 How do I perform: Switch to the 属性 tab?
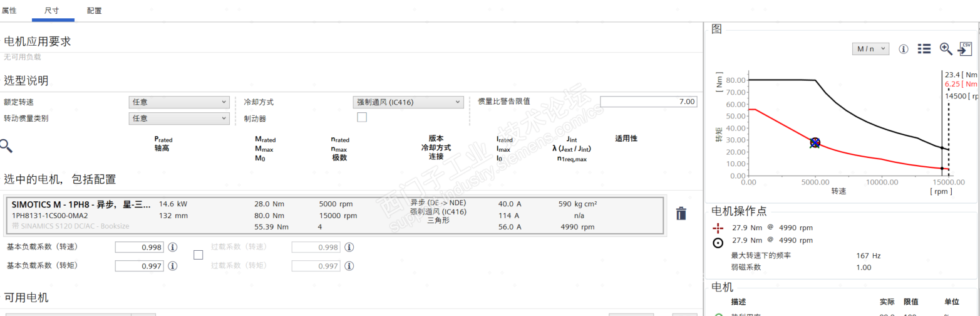(9, 11)
